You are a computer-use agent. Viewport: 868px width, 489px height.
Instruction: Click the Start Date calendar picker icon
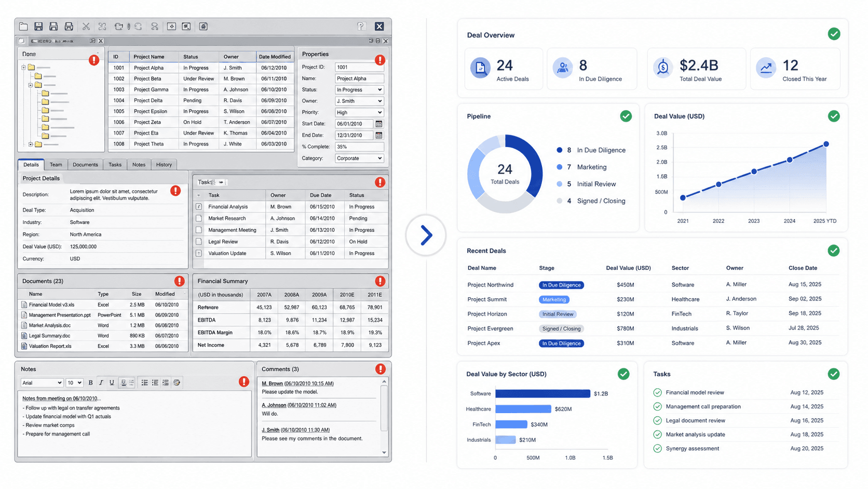click(x=379, y=124)
